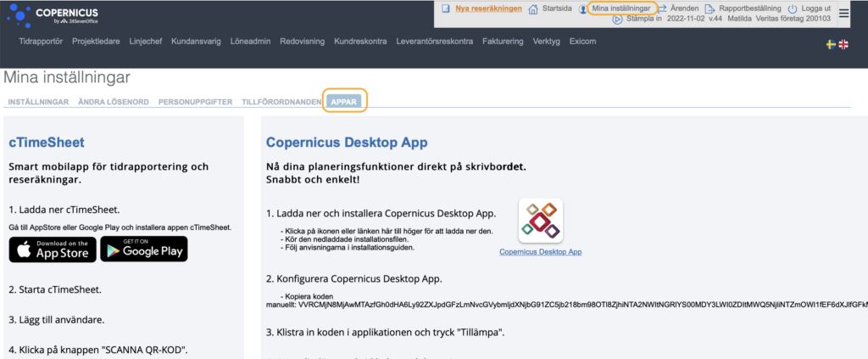Image resolution: width=868 pixels, height=359 pixels.
Task: Open the Leverantörsreskontra menu
Action: pos(435,41)
